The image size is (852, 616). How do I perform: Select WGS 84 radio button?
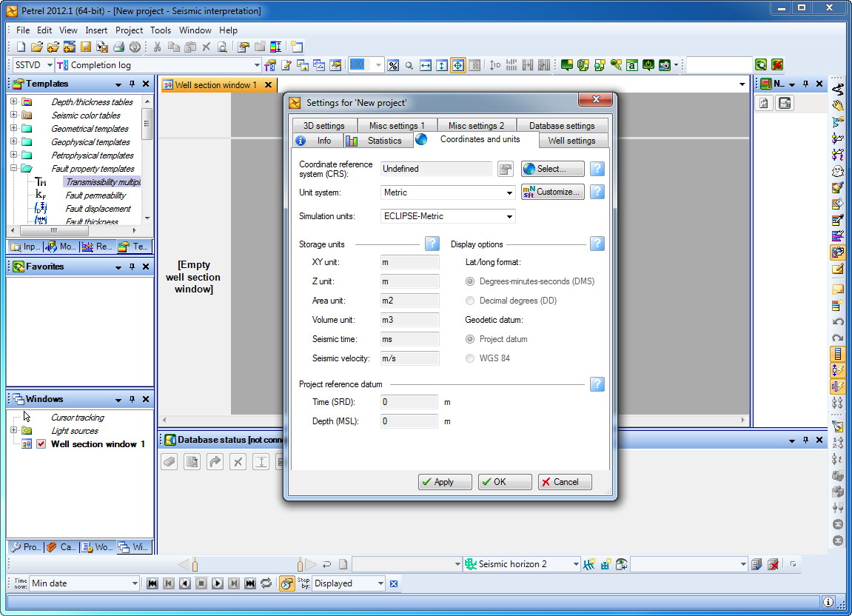(470, 358)
